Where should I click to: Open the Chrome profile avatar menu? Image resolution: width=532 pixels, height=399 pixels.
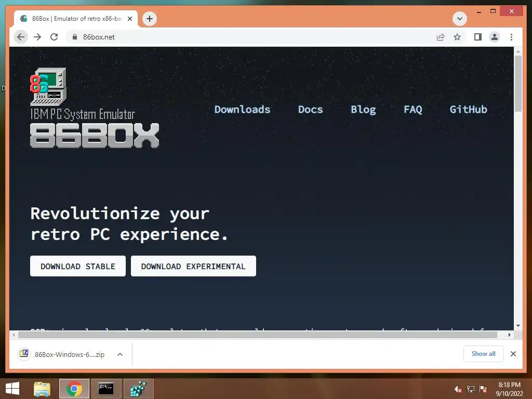click(x=495, y=37)
